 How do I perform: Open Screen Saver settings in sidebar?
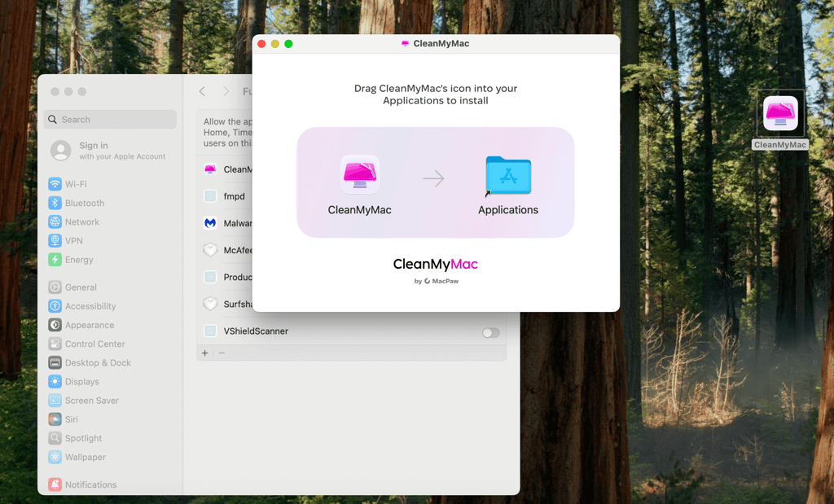click(83, 401)
